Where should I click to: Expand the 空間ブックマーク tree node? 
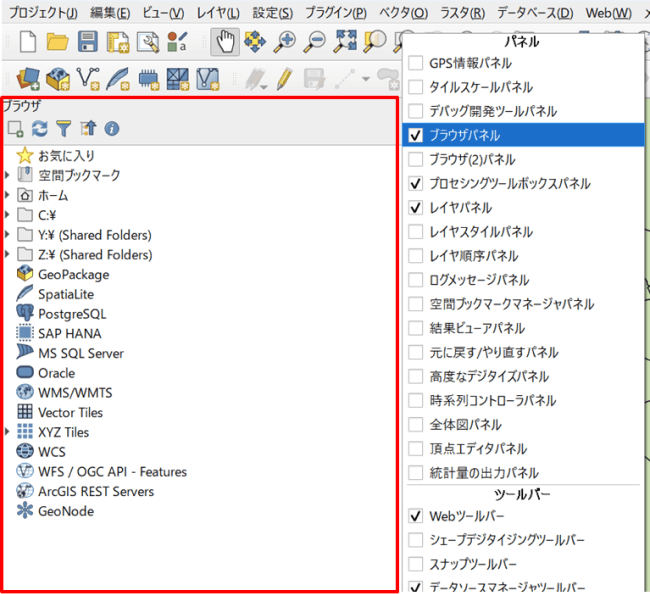click(x=8, y=175)
